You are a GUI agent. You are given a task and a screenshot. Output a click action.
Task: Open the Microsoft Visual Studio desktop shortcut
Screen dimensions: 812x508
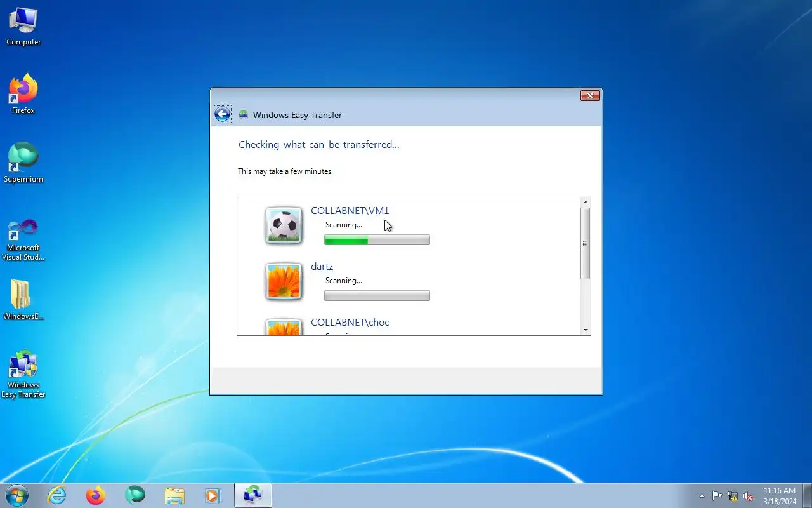click(23, 240)
